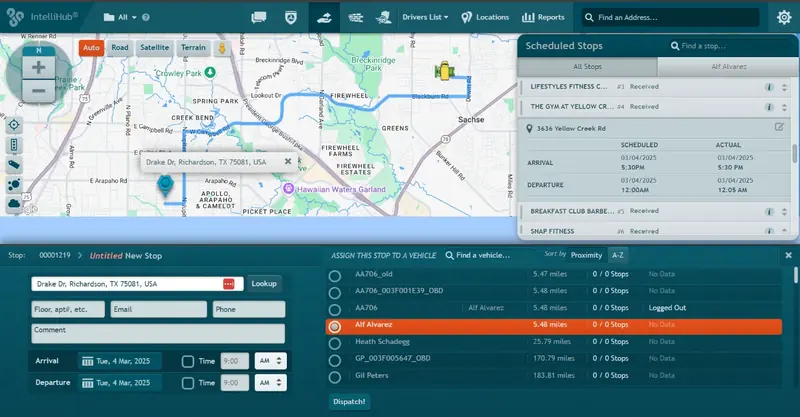
Task: Edit the 3636 Yellow Creek Rd stop
Action: coord(779,127)
